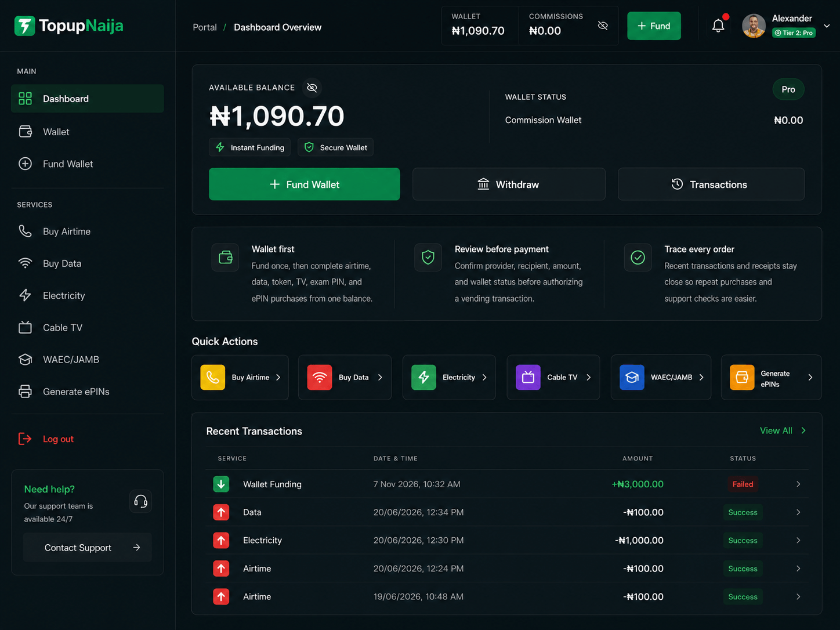Click the purple Cable TV icon
This screenshot has height=630, width=840.
(528, 378)
